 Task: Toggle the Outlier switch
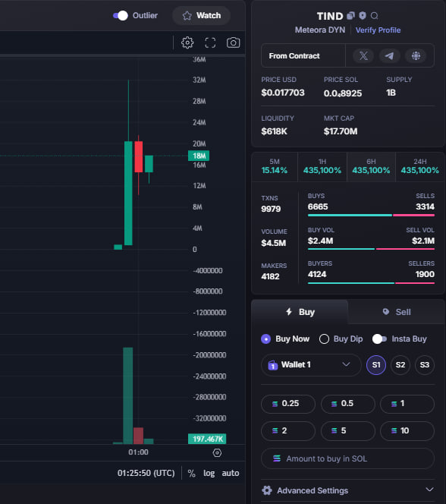(x=121, y=15)
